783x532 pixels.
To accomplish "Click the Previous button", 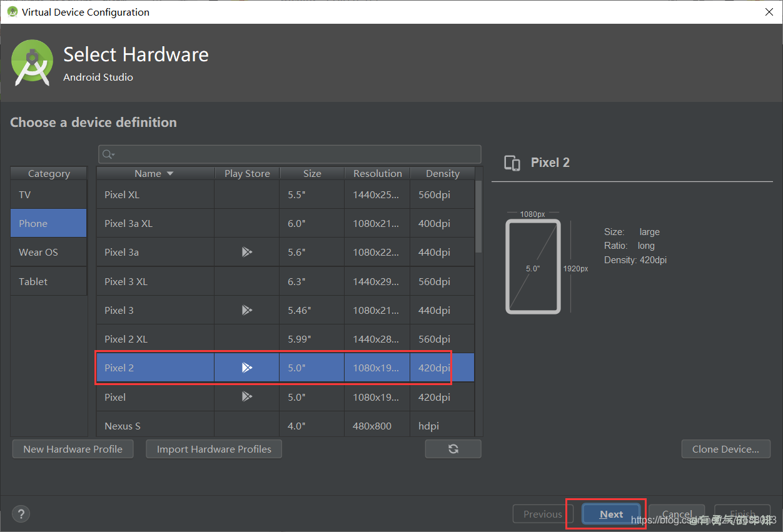I will point(542,514).
